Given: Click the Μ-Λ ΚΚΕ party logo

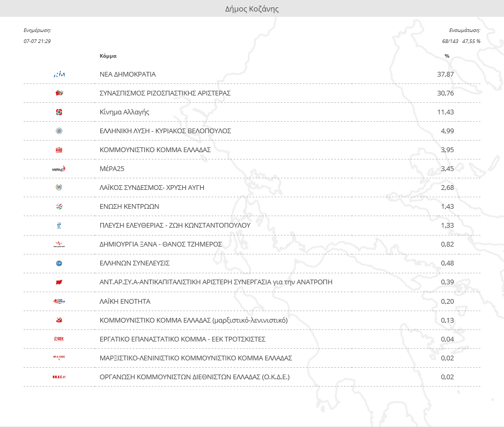Looking at the screenshot, I should [59, 357].
